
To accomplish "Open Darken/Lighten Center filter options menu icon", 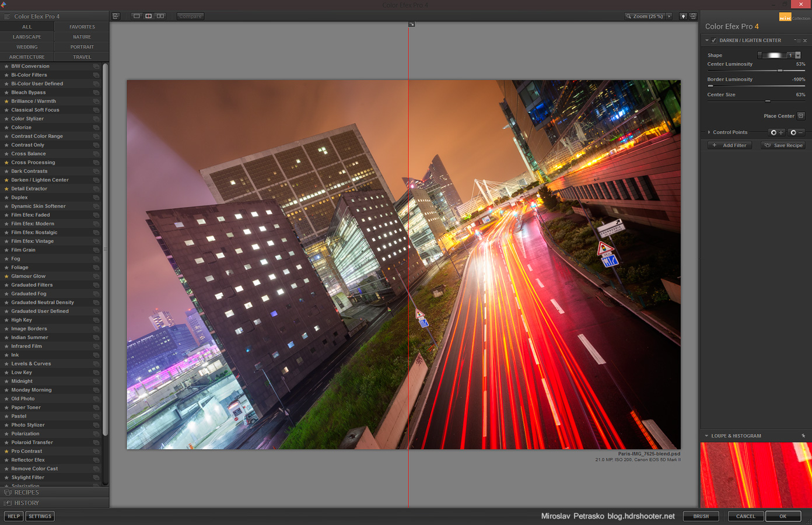I will pos(797,40).
